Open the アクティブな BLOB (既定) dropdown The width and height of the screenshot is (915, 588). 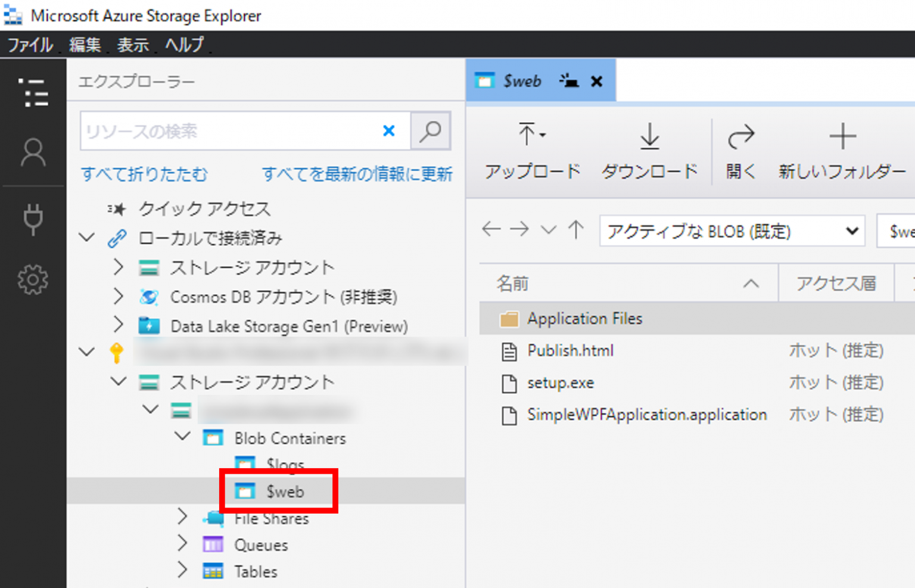851,231
